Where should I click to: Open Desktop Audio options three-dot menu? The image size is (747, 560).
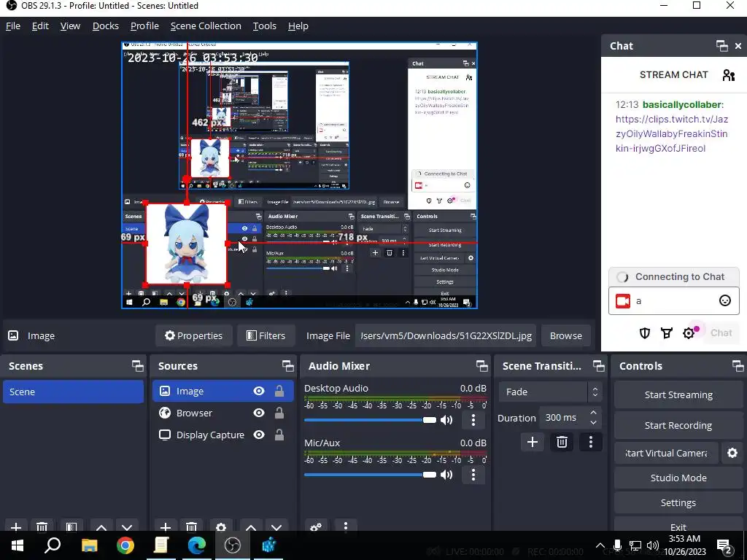point(473,420)
